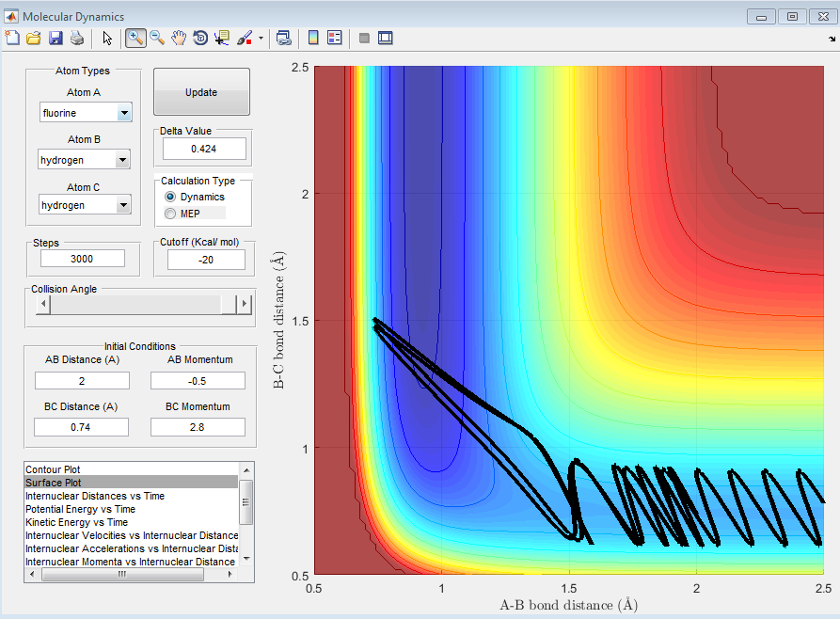Click the New Figure icon
Viewport: 840px width, 619px height.
tap(12, 38)
